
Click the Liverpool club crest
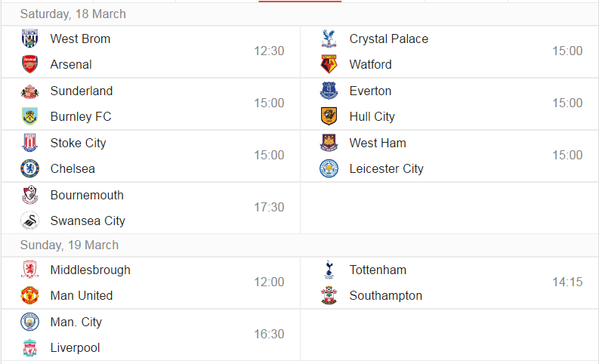(x=29, y=347)
